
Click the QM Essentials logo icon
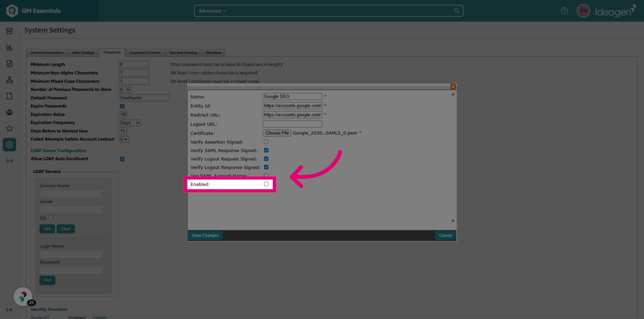coord(12,11)
